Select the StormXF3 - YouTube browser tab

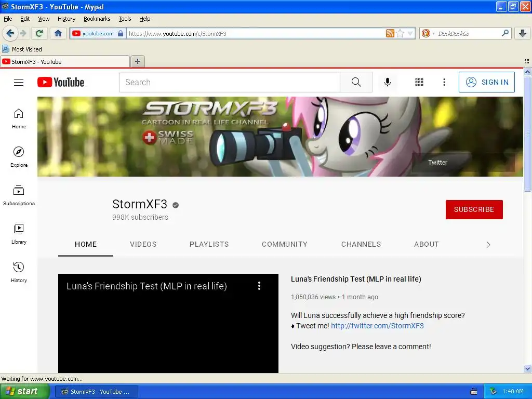tap(65, 61)
